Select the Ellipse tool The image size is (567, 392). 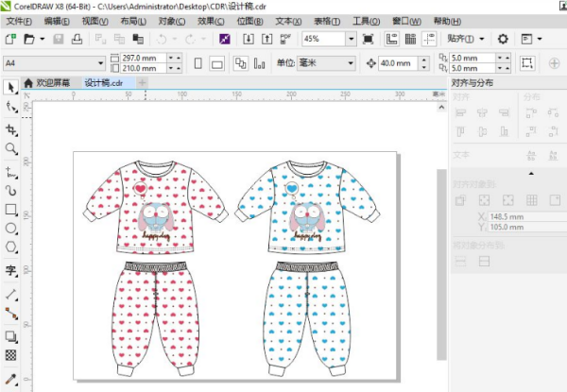coord(11,229)
